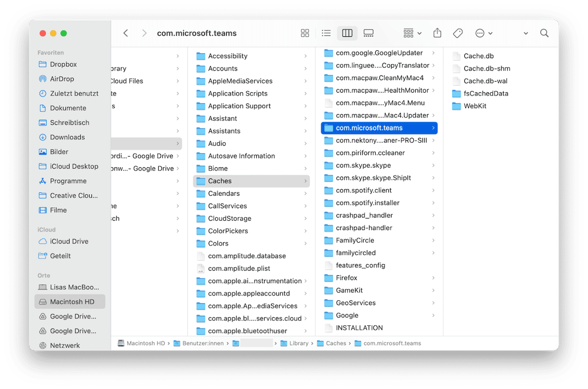Open the toolbar dropdown next to search
Image resolution: width=588 pixels, height=389 pixels.
pos(525,33)
